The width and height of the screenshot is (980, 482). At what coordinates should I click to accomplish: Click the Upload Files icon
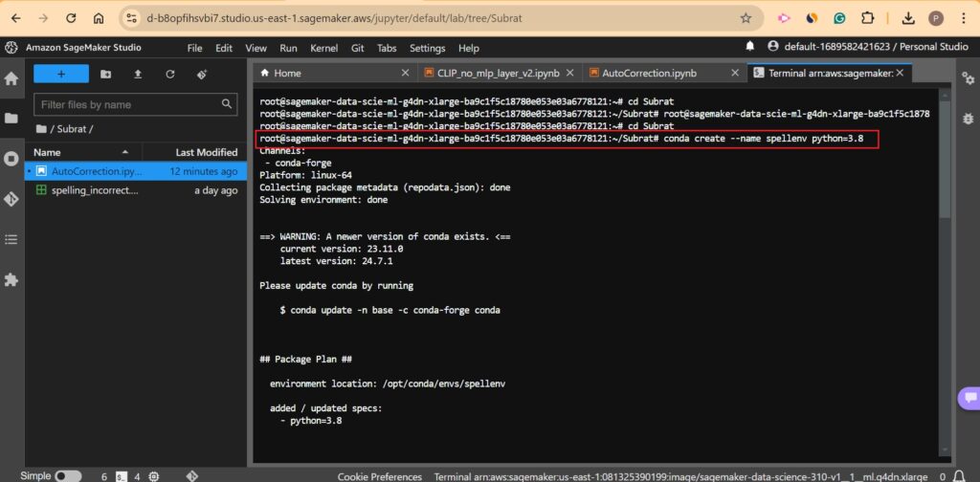138,74
